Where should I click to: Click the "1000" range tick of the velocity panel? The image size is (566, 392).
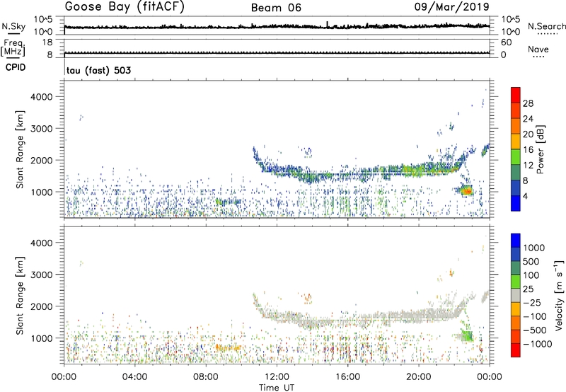[42, 338]
